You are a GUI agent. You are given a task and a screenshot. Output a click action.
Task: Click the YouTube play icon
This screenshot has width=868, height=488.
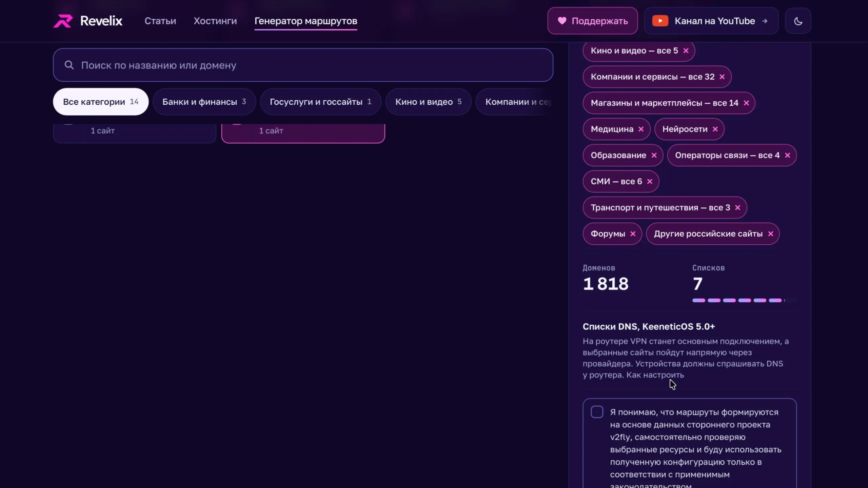coord(660,21)
